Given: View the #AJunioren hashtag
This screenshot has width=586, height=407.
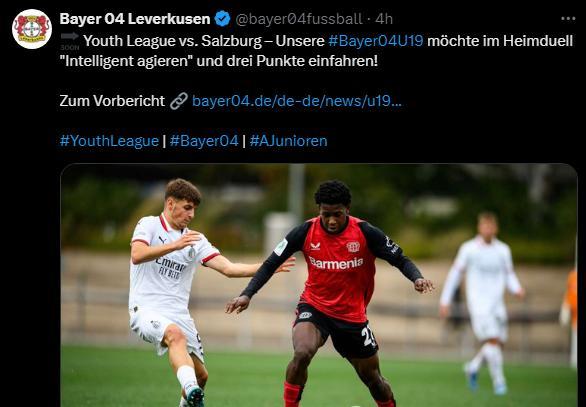Looking at the screenshot, I should 289,141.
